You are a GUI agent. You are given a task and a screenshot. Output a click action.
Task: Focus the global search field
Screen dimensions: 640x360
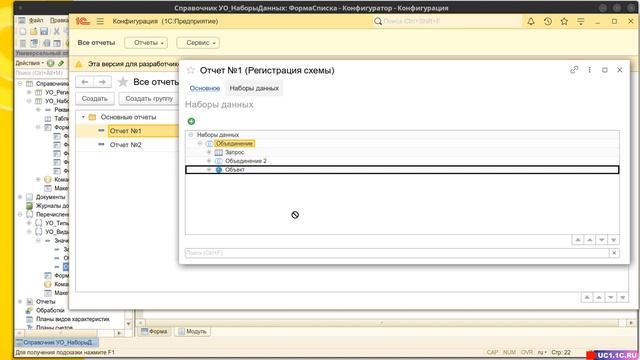point(447,21)
